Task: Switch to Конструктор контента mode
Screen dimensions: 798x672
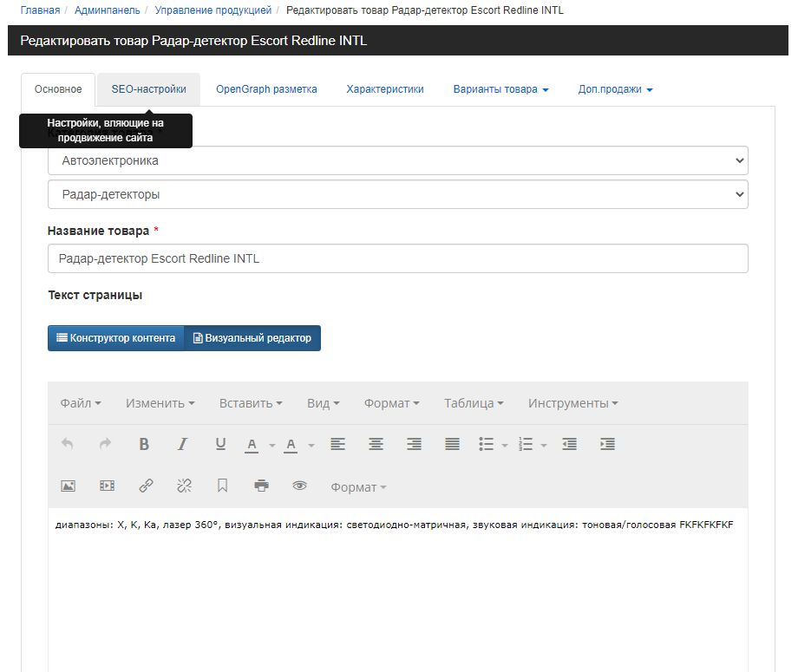Action: (x=116, y=338)
